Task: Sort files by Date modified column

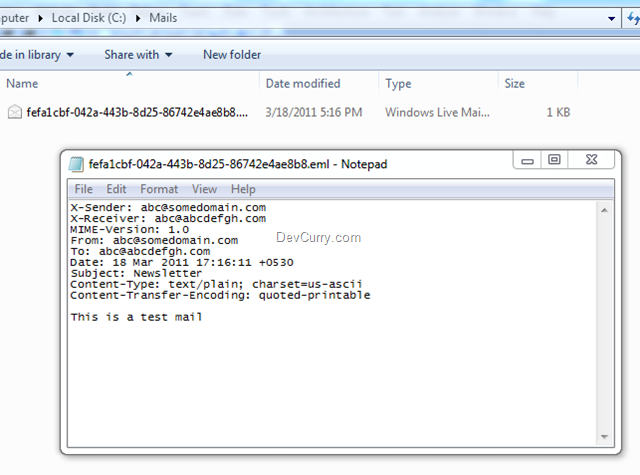Action: (x=303, y=84)
